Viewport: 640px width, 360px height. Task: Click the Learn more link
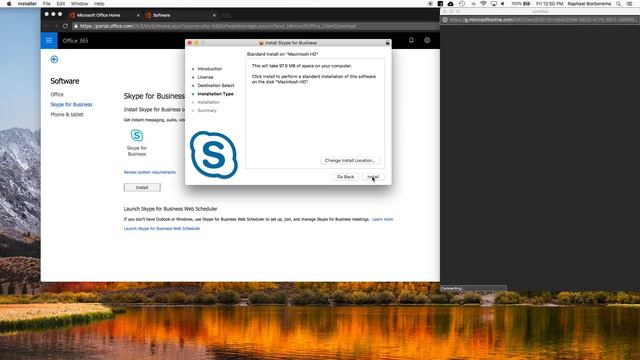coord(382,219)
